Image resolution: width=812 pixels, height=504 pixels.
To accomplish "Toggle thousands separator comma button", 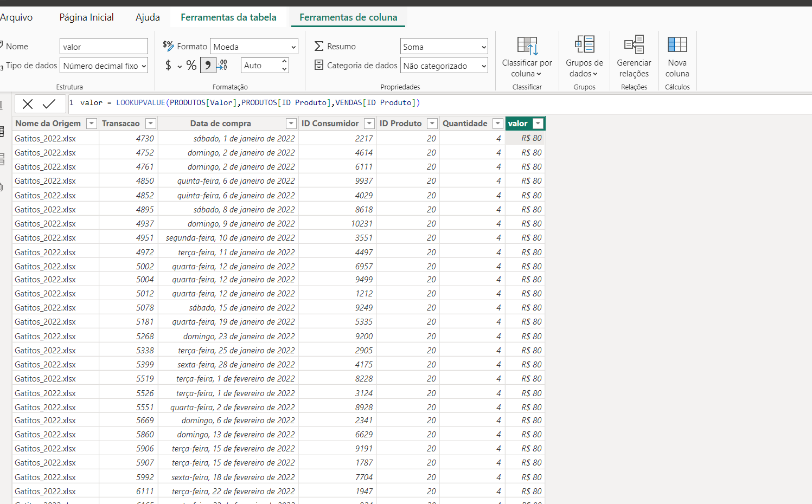I will click(x=208, y=66).
